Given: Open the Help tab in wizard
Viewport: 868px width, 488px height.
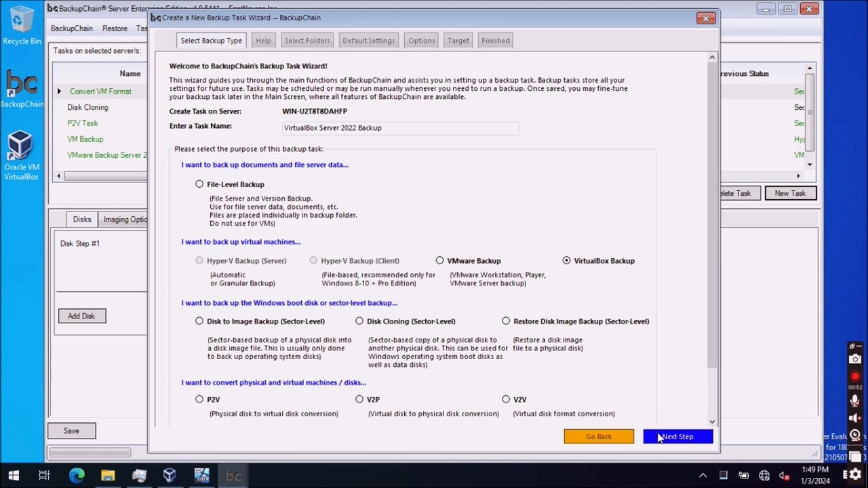Looking at the screenshot, I should [263, 41].
